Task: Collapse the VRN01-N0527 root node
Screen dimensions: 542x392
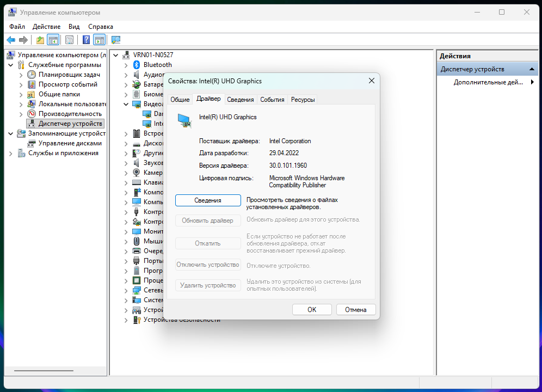Action: pos(116,55)
